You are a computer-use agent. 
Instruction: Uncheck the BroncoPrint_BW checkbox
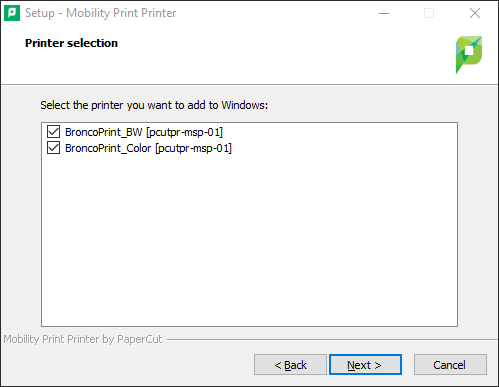pos(53,132)
